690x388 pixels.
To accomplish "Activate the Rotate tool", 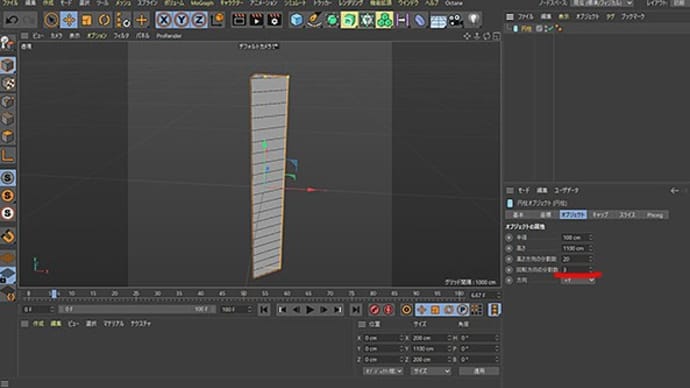I will [104, 20].
